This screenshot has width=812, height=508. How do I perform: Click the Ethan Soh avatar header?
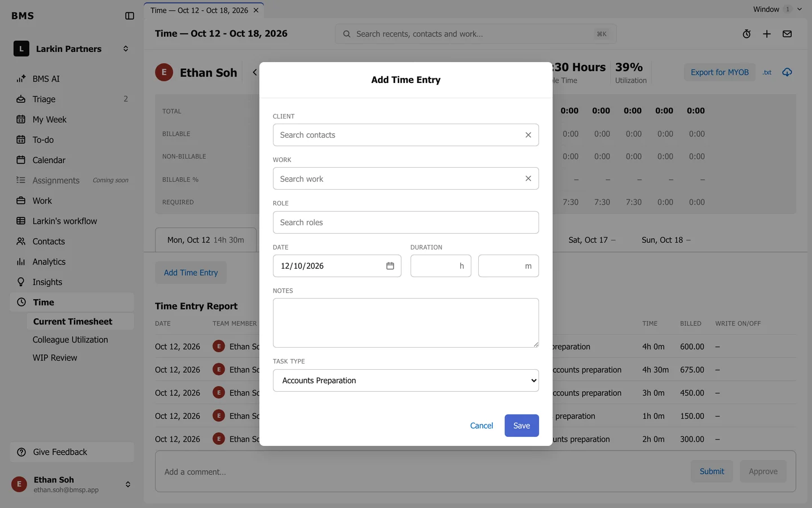pos(164,72)
